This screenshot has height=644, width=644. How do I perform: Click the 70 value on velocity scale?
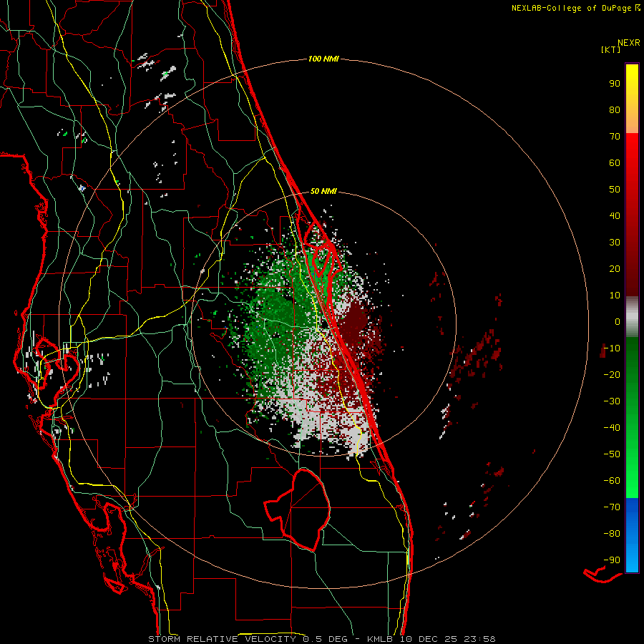pyautogui.click(x=615, y=137)
